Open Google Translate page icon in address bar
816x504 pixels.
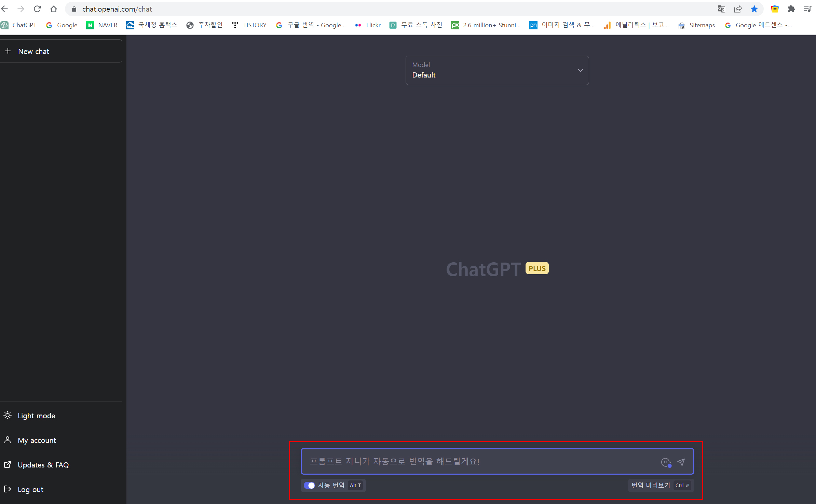click(721, 9)
